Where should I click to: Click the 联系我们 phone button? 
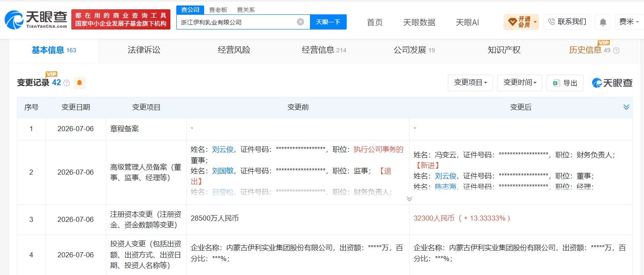click(566, 22)
